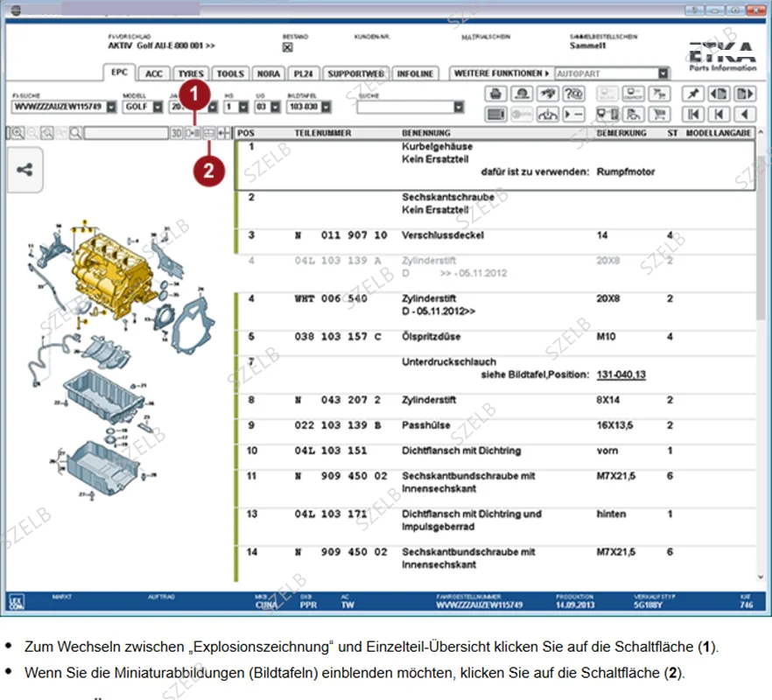Jump to first illustration with bar-arrow icon
Viewport: 772px width, 700px height.
click(692, 115)
